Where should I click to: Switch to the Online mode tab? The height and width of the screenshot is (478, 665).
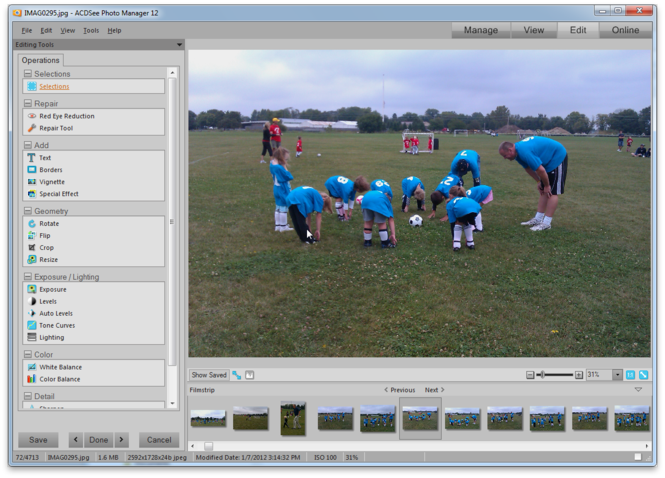pos(625,30)
